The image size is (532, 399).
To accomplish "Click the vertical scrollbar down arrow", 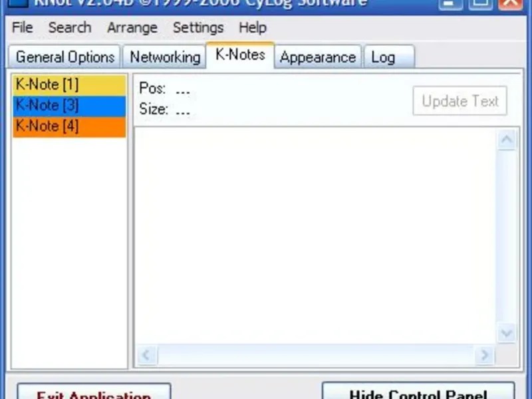I will coord(507,333).
